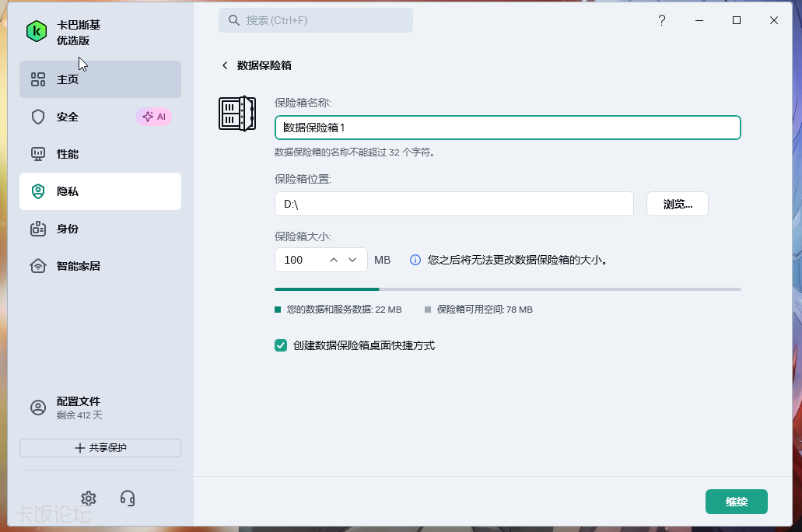The image size is (802, 532).
Task: Click the vault size value 100
Action: (x=293, y=260)
